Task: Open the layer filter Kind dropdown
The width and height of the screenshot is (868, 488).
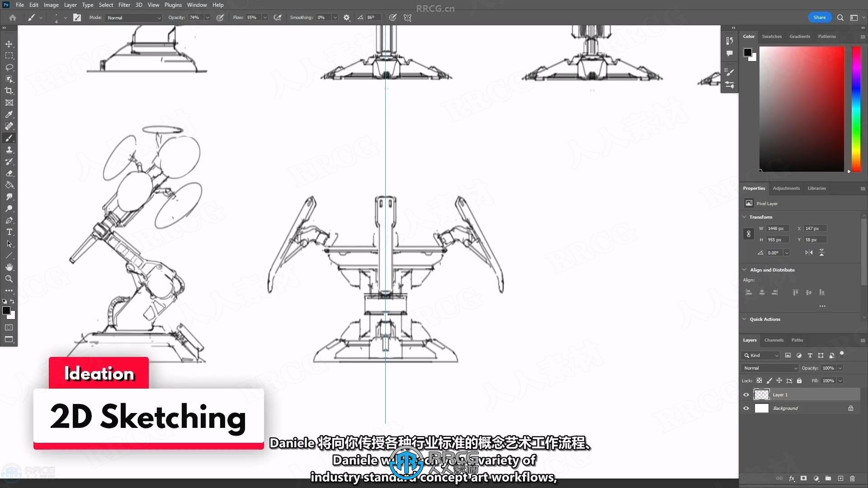Action: [x=760, y=355]
